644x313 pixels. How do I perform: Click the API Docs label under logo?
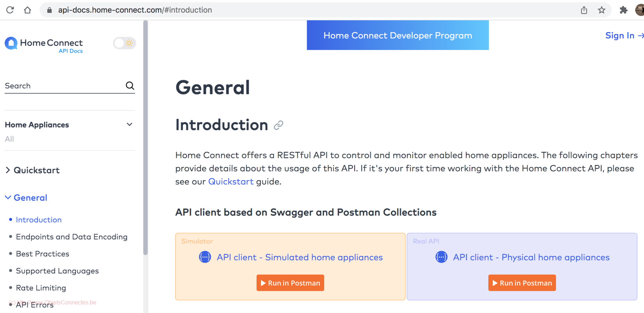[x=70, y=51]
